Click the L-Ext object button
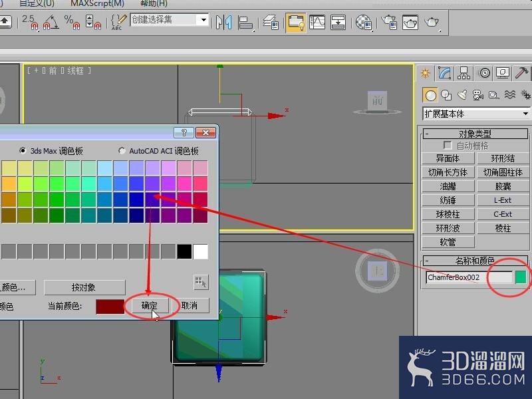532x399 pixels. coord(503,200)
